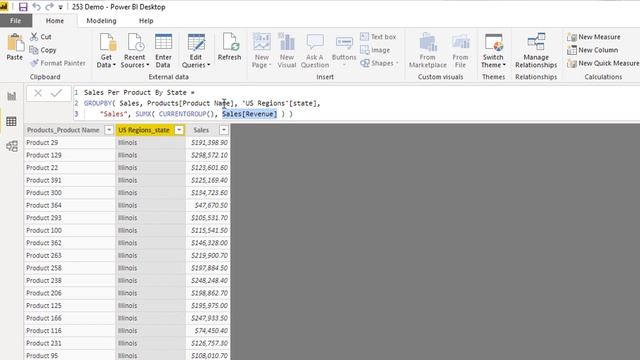Viewport: 640px width, 360px height.
Task: Open the Get Data dropdown
Action: pyautogui.click(x=106, y=51)
